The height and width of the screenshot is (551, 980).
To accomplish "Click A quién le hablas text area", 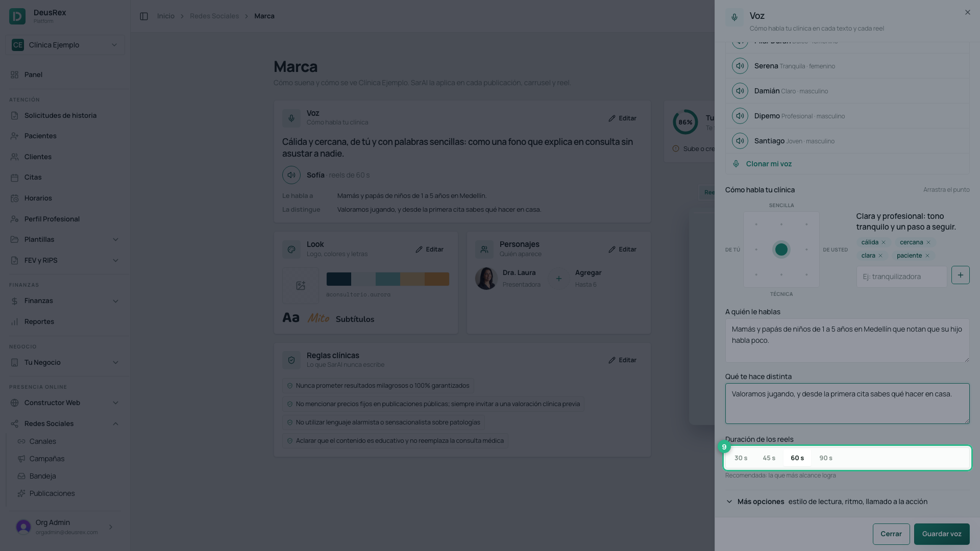I will [847, 341].
